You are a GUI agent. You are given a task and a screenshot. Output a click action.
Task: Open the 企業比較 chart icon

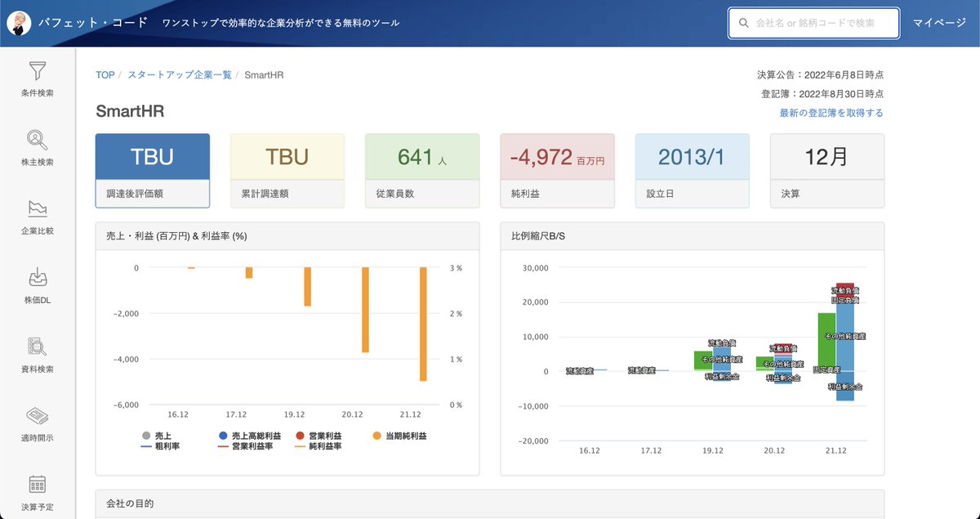click(38, 208)
